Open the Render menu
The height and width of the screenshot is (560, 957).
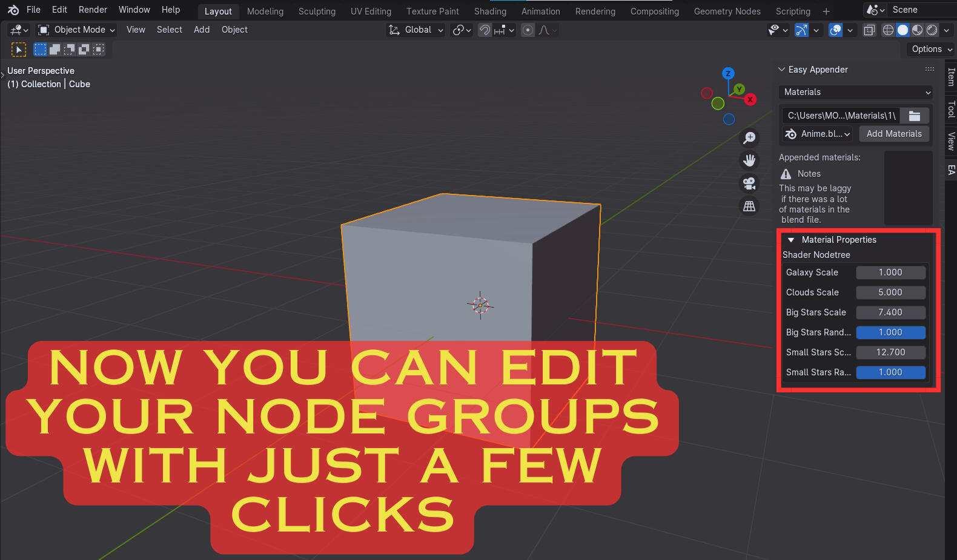[x=93, y=10]
